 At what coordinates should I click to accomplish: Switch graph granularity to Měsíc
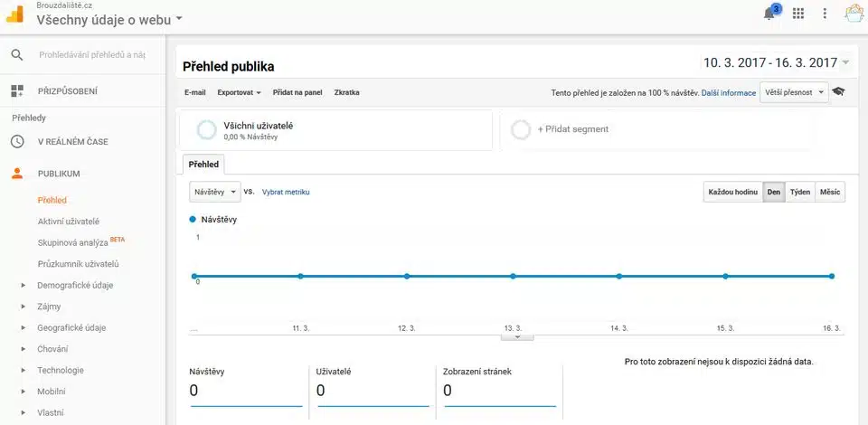coord(830,192)
